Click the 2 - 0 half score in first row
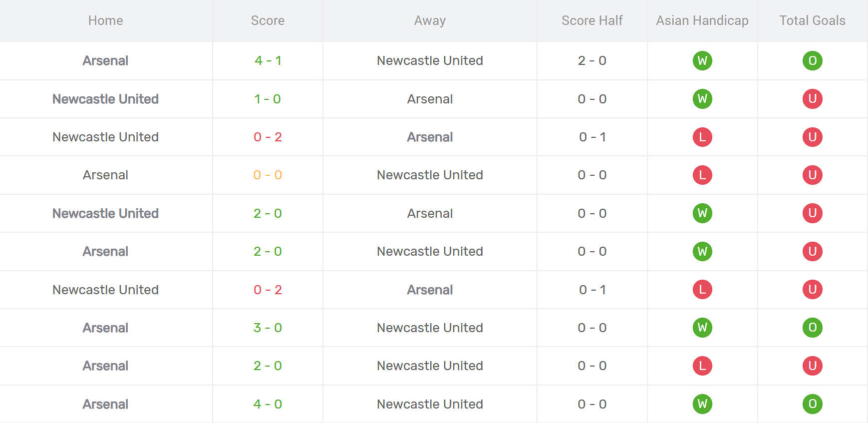The height and width of the screenshot is (423, 868). 592,61
